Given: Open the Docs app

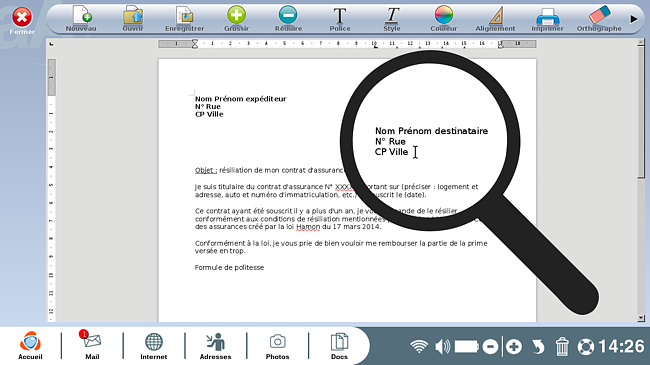Looking at the screenshot, I should 339,345.
